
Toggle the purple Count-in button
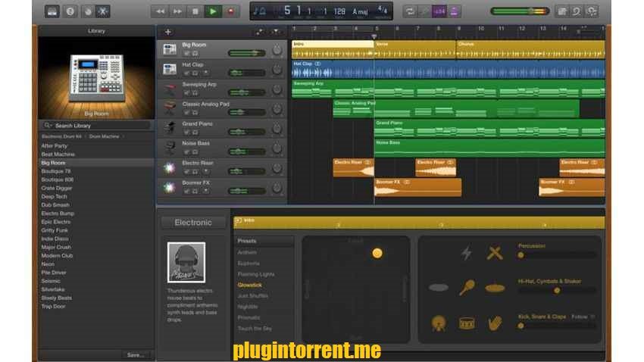click(439, 11)
